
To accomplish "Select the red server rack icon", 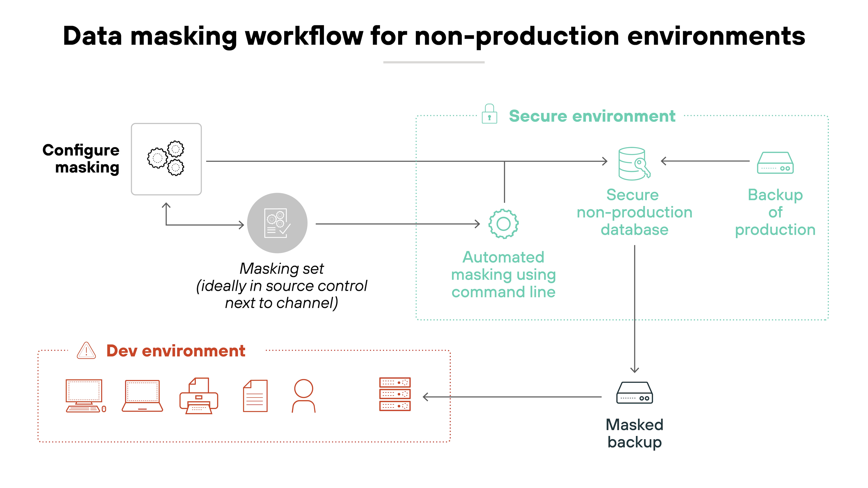I will click(x=395, y=394).
